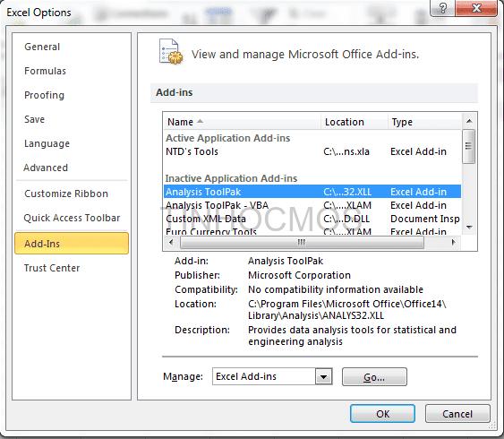The height and width of the screenshot is (439, 504).
Task: Click the horizontal scroll right arrow
Action: coord(454,242)
